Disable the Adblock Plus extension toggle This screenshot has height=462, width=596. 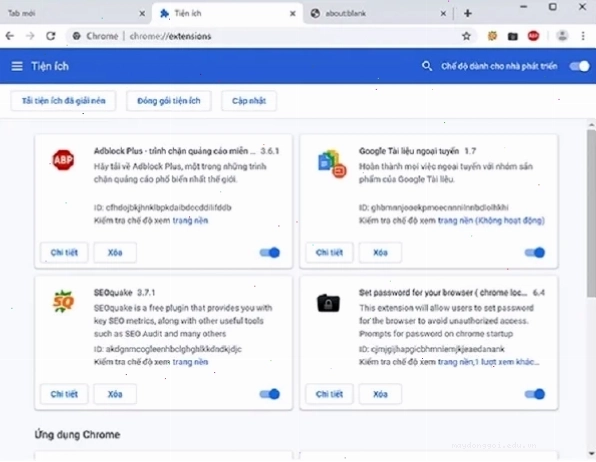click(x=269, y=252)
